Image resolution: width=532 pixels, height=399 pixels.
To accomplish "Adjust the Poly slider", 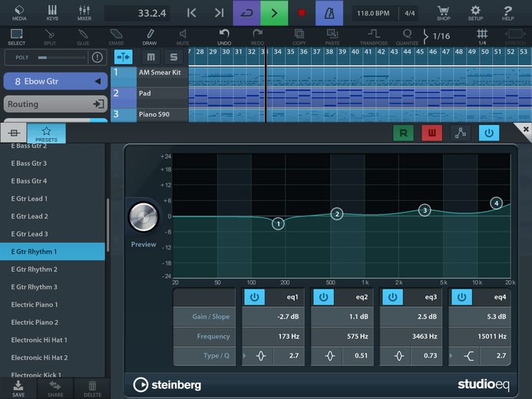I will [x=61, y=58].
